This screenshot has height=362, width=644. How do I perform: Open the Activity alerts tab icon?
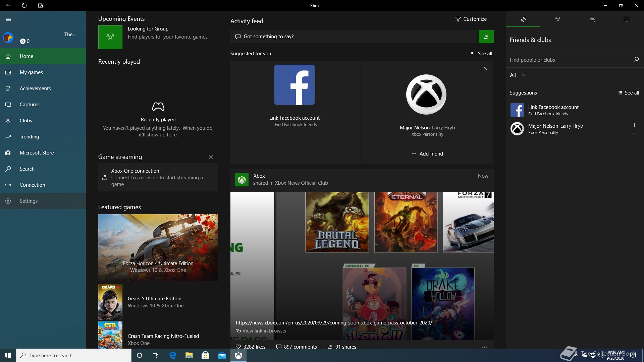pyautogui.click(x=626, y=19)
